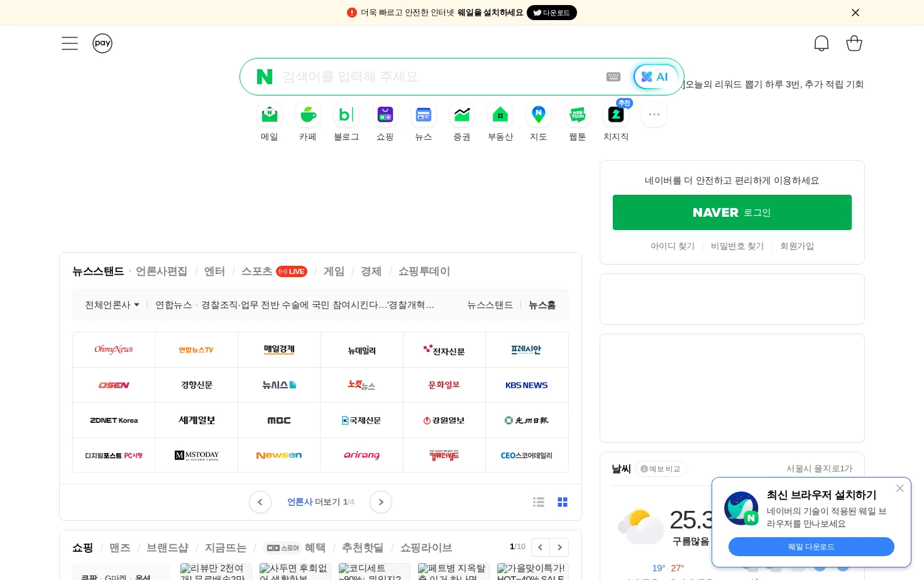Go to previous page of press publishers
The height and width of the screenshot is (580, 924).
click(x=260, y=502)
